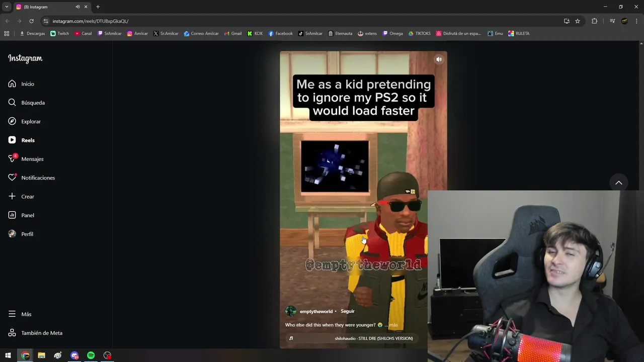Click the browser address bar URL
The width and height of the screenshot is (644, 362).
click(x=91, y=21)
